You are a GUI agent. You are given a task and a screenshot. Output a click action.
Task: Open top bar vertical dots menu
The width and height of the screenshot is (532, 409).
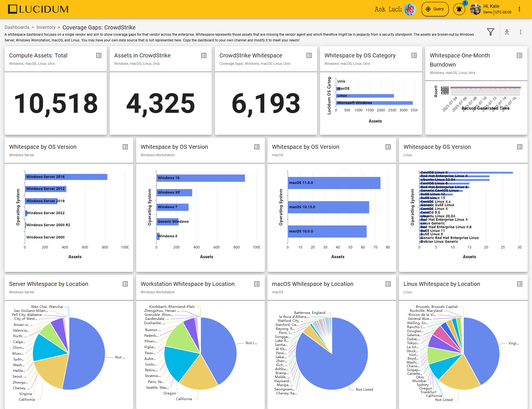[519, 9]
